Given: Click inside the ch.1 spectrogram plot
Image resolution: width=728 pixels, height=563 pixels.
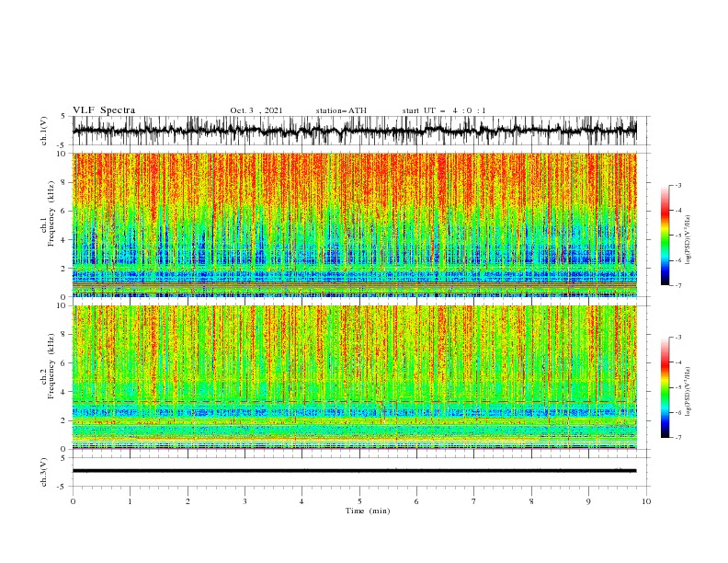Looking at the screenshot, I should click(354, 224).
